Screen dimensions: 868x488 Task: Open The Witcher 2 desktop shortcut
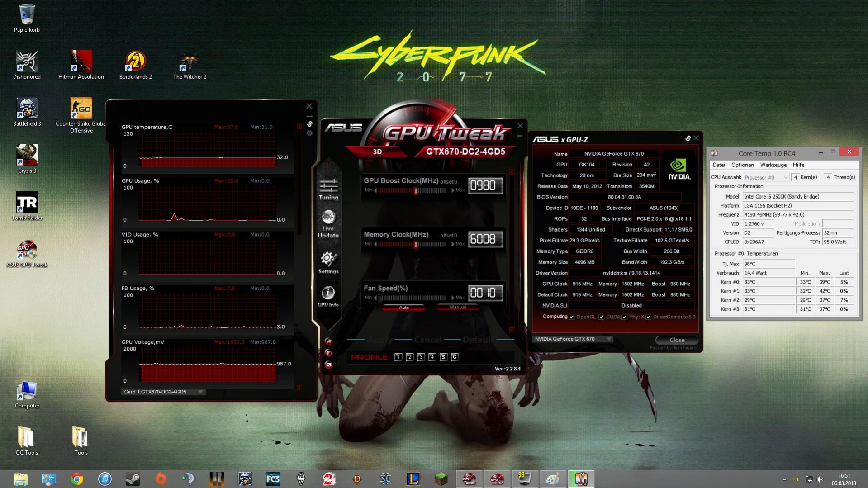pyautogui.click(x=190, y=65)
